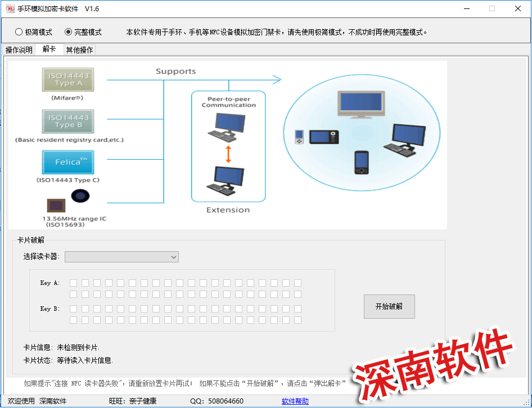Minimize the window
This screenshot has height=408, width=532.
pos(467,8)
